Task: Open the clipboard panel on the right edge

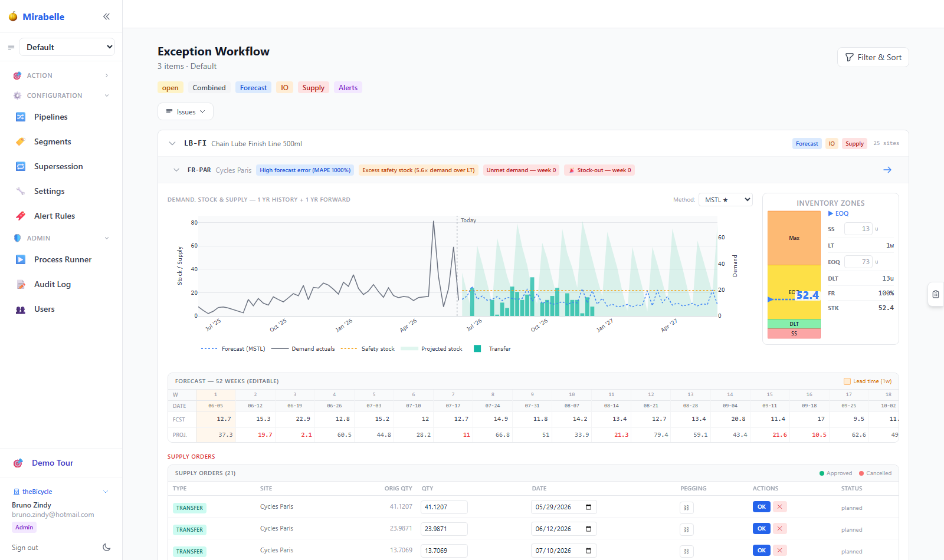Action: pyautogui.click(x=935, y=294)
